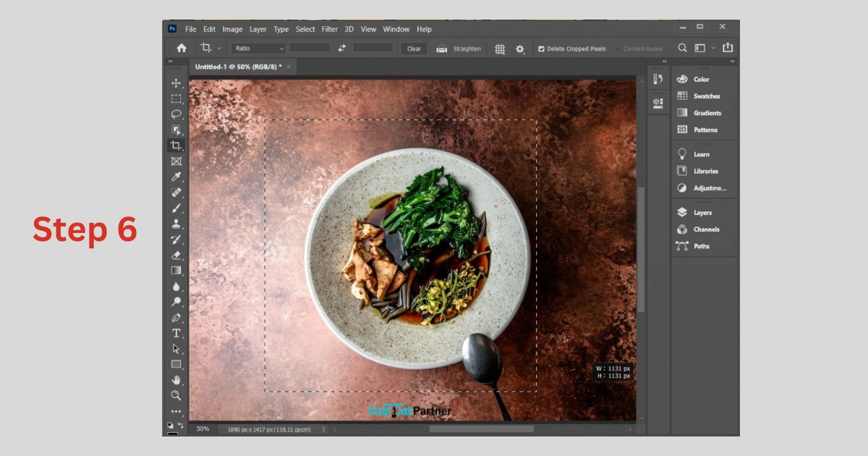Viewport: 868px width, 456px height.
Task: Select the Lasso tool
Action: point(176,114)
